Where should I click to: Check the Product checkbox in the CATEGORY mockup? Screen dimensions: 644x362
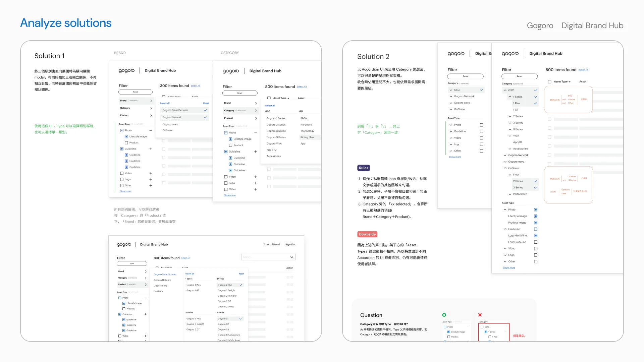click(231, 145)
